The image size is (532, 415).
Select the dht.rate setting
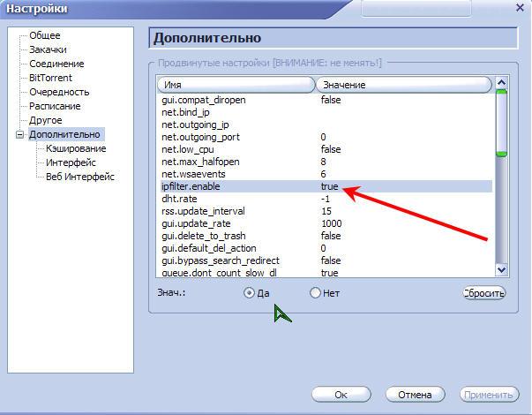pyautogui.click(x=326, y=199)
